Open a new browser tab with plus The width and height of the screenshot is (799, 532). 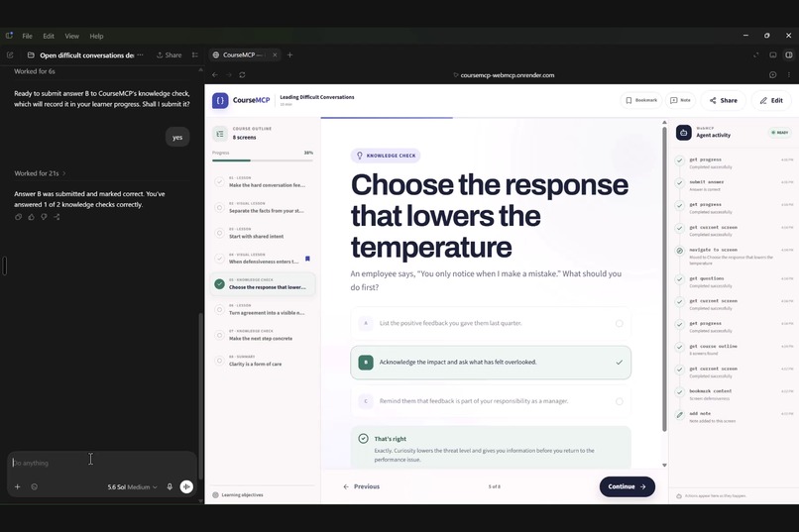289,54
